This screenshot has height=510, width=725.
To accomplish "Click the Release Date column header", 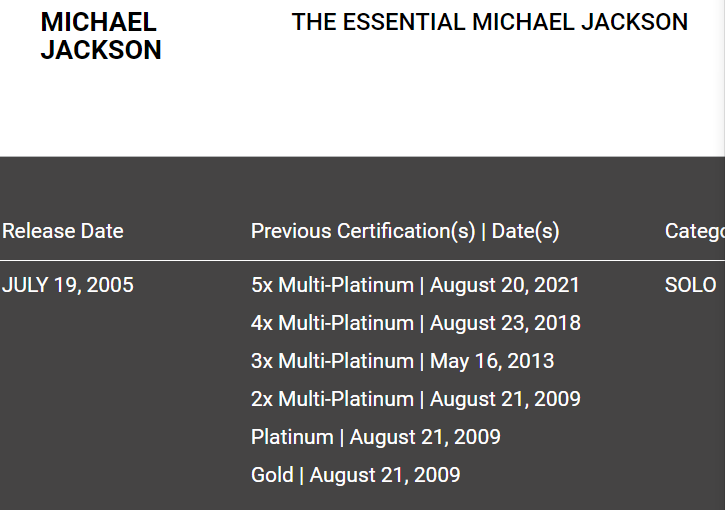I will [x=63, y=231].
